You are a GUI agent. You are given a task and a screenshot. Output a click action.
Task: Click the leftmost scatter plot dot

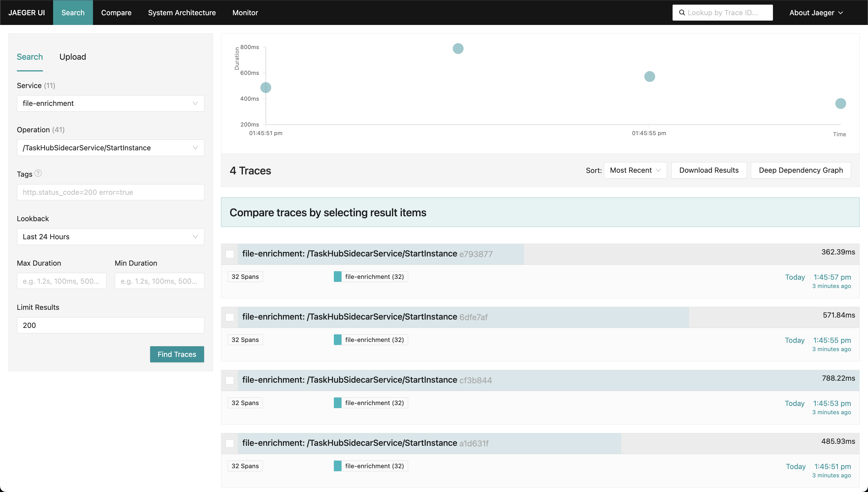pyautogui.click(x=266, y=88)
